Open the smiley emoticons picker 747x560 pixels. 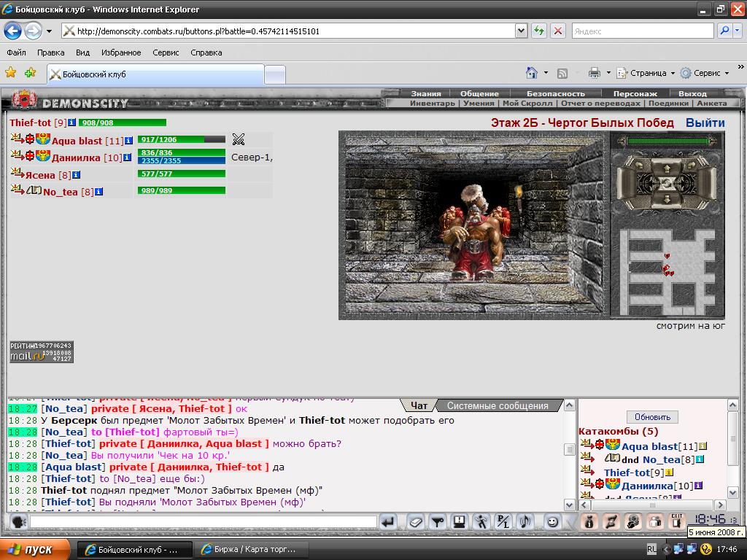[x=552, y=522]
